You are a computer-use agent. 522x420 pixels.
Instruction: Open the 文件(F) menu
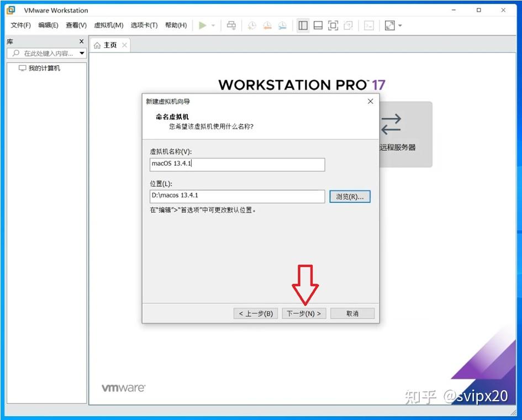point(20,25)
